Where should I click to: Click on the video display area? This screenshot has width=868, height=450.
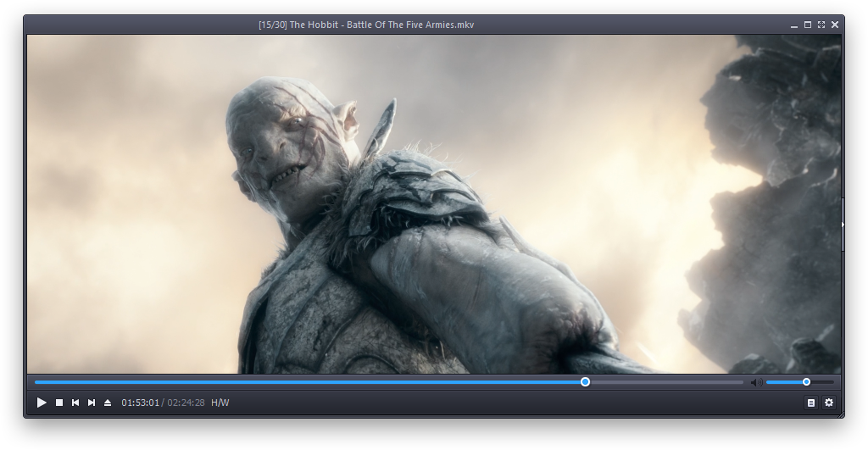[434, 204]
